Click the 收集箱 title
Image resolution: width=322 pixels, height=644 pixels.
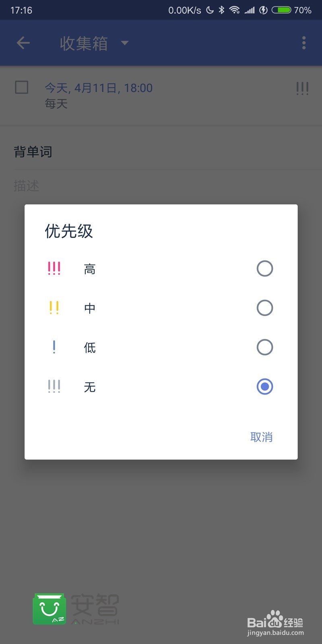[84, 43]
